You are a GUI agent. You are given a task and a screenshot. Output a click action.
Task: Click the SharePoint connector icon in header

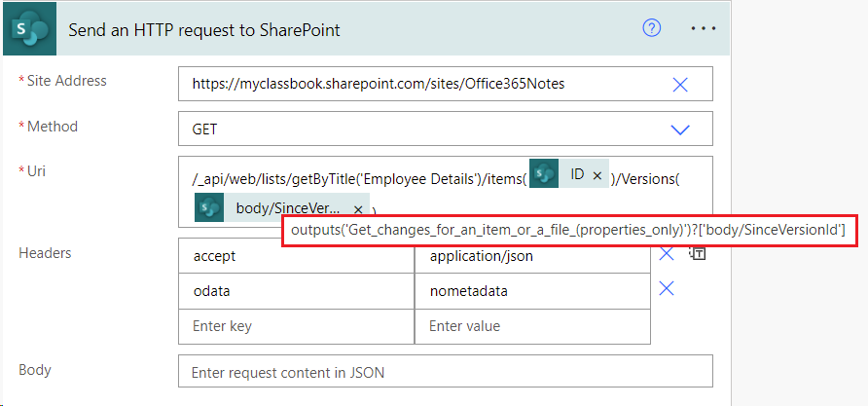[x=29, y=28]
